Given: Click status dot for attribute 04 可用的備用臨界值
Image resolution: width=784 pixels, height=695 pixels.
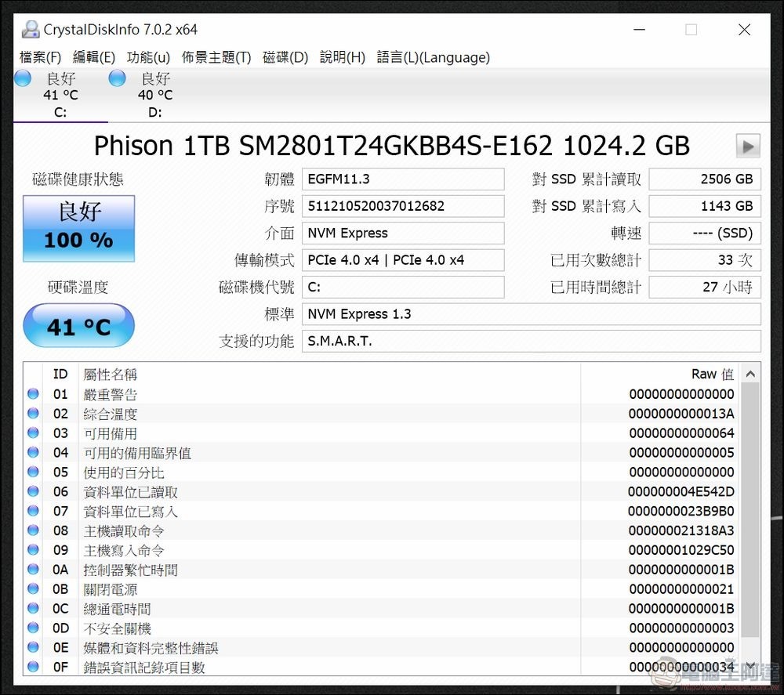Looking at the screenshot, I should point(34,452).
